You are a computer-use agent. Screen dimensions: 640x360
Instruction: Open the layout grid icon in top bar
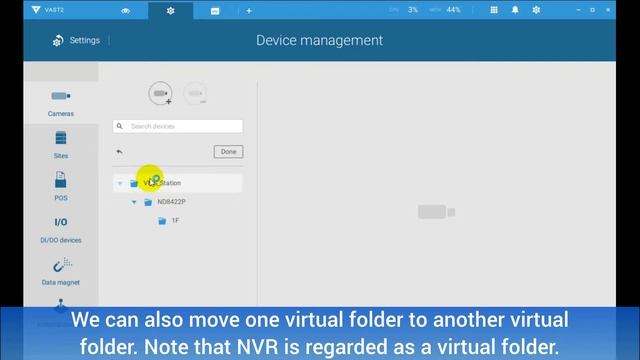coord(494,10)
